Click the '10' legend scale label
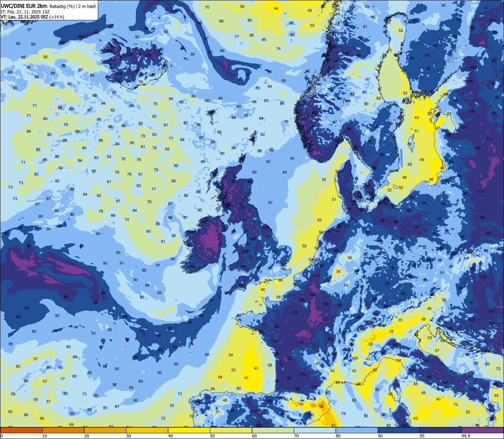 tap(44, 436)
